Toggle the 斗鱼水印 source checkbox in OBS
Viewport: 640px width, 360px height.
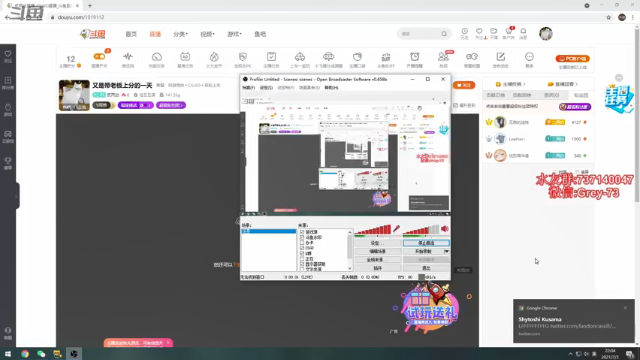click(x=302, y=237)
